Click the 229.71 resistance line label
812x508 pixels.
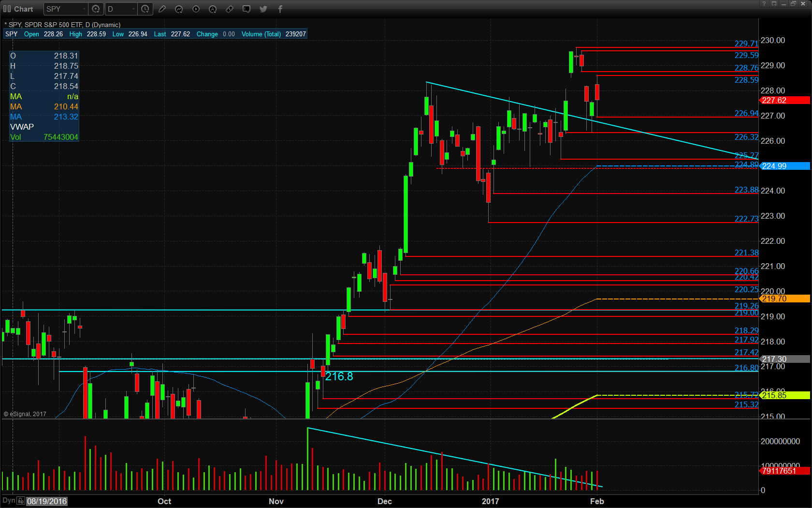pyautogui.click(x=747, y=44)
